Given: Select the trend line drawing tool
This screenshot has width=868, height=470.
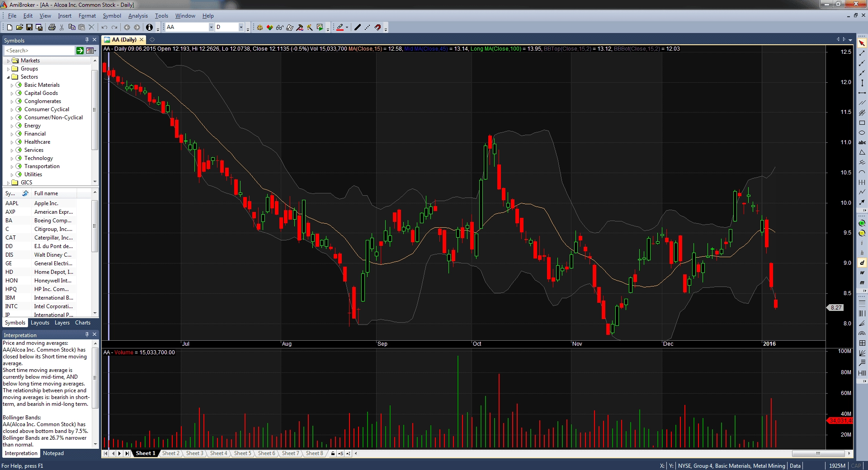Looking at the screenshot, I should click(x=862, y=53).
